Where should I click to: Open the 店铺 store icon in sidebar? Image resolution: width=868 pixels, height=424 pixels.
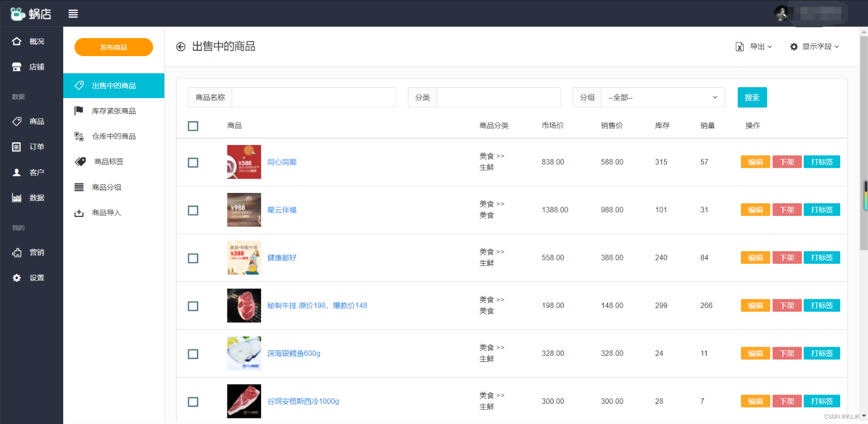click(17, 66)
